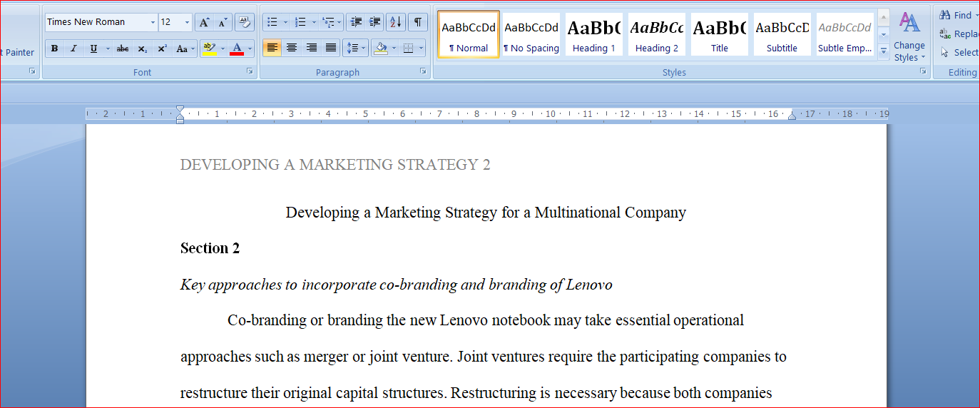Apply the Heading 2 style
Image resolution: width=980 pixels, height=408 pixels.
(x=657, y=34)
